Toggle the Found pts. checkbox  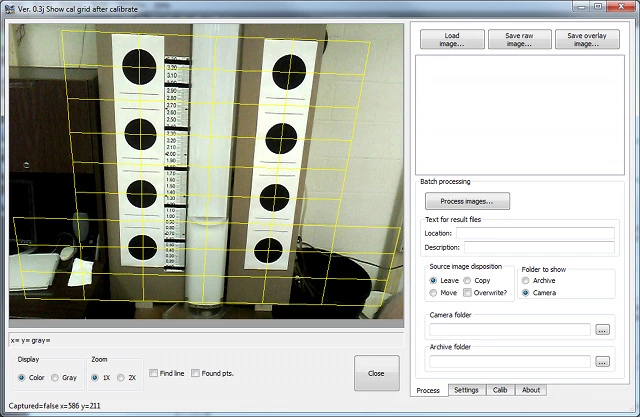196,373
